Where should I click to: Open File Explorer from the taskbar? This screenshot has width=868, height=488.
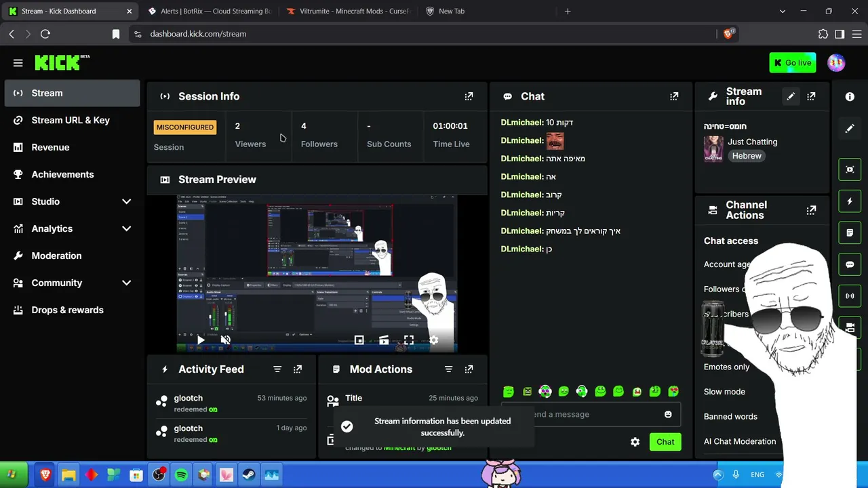68,475
